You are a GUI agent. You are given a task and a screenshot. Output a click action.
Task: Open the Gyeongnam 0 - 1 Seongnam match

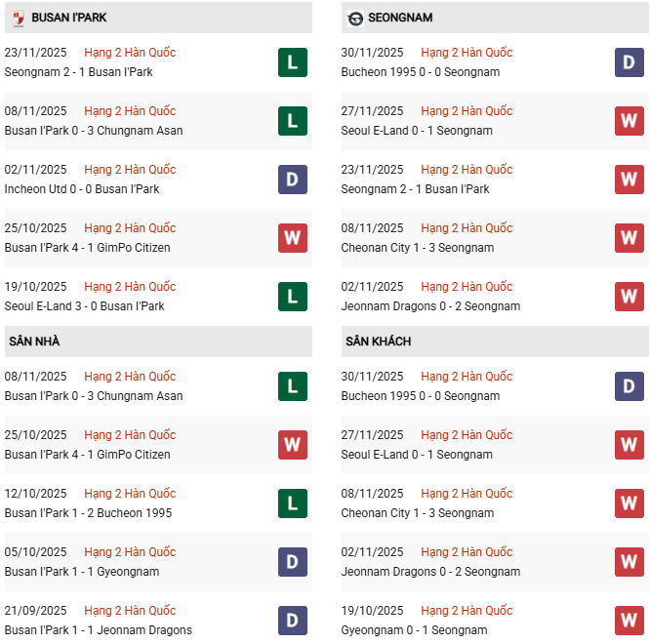click(414, 630)
